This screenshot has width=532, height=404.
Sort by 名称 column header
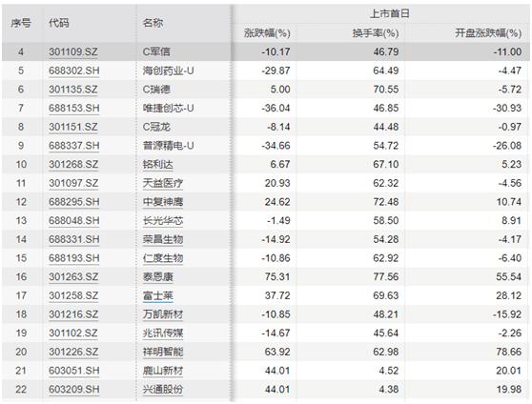[x=153, y=23]
